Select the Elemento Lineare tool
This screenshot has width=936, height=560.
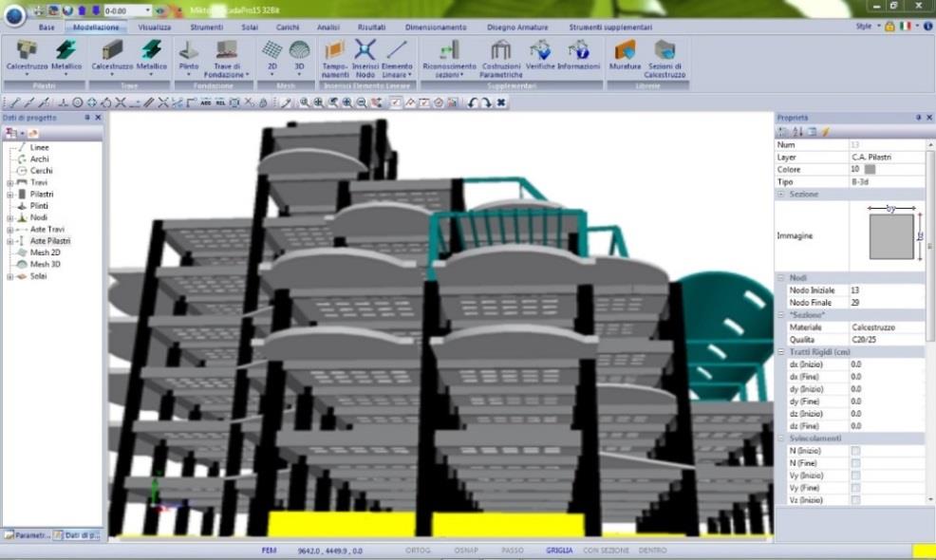tap(397, 59)
